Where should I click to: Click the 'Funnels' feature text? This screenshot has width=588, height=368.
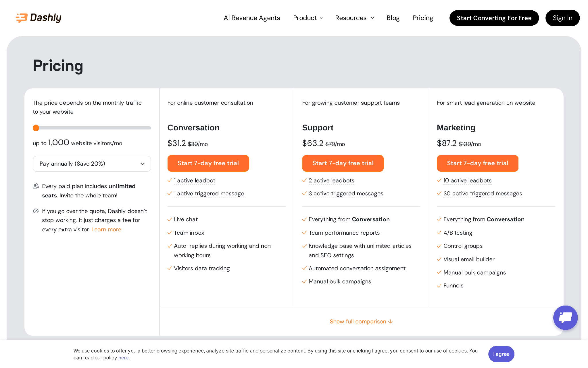point(453,286)
